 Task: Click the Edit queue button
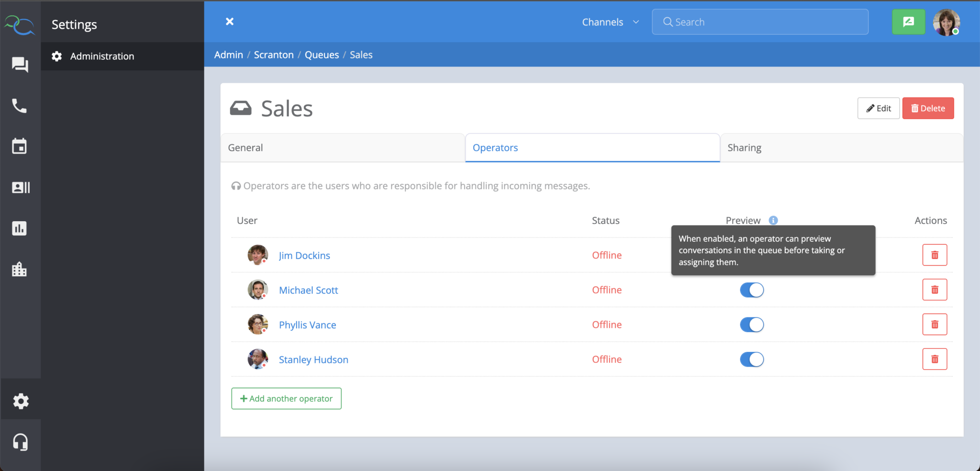(878, 108)
